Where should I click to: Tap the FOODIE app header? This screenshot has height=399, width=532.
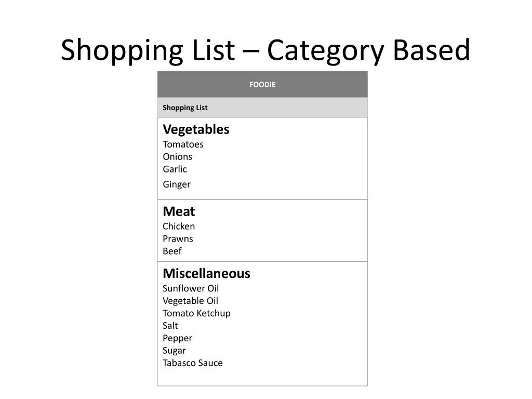262,85
